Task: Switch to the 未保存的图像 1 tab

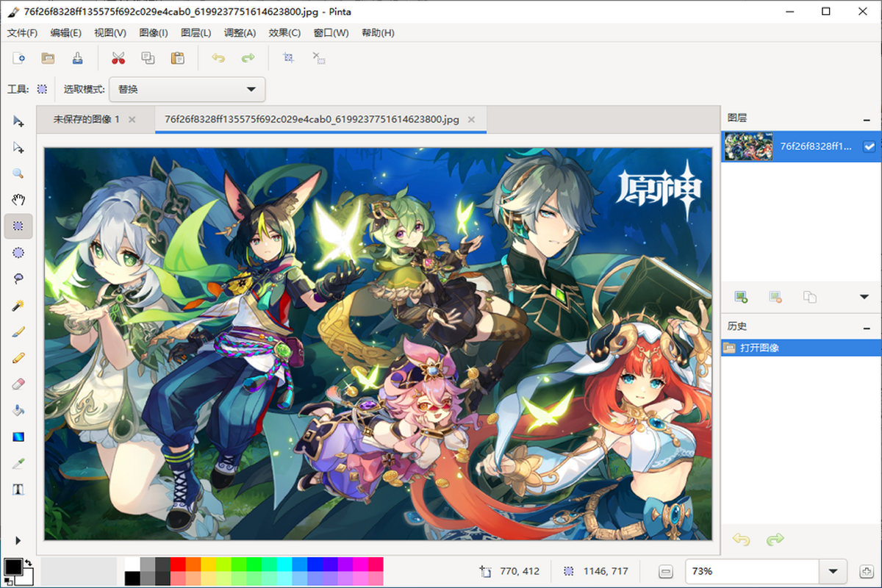Action: pyautogui.click(x=86, y=119)
